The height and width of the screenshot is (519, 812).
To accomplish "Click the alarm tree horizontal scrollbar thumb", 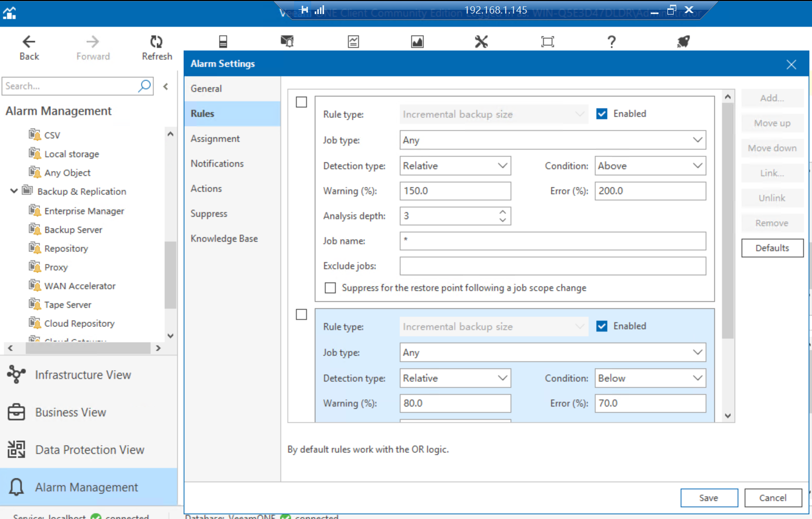I will 88,348.
